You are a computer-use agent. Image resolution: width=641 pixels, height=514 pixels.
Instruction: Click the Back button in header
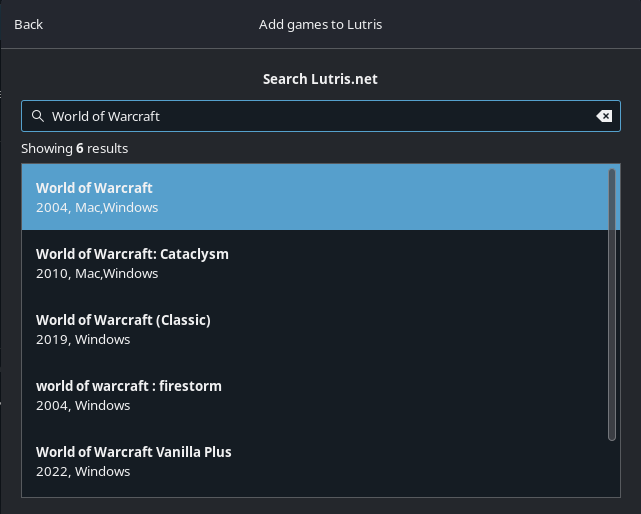pos(28,25)
